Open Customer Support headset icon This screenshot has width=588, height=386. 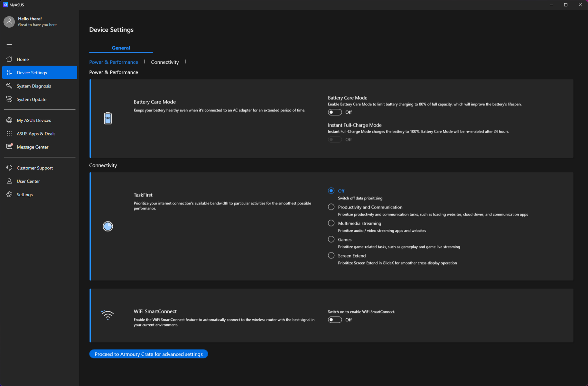pyautogui.click(x=9, y=168)
